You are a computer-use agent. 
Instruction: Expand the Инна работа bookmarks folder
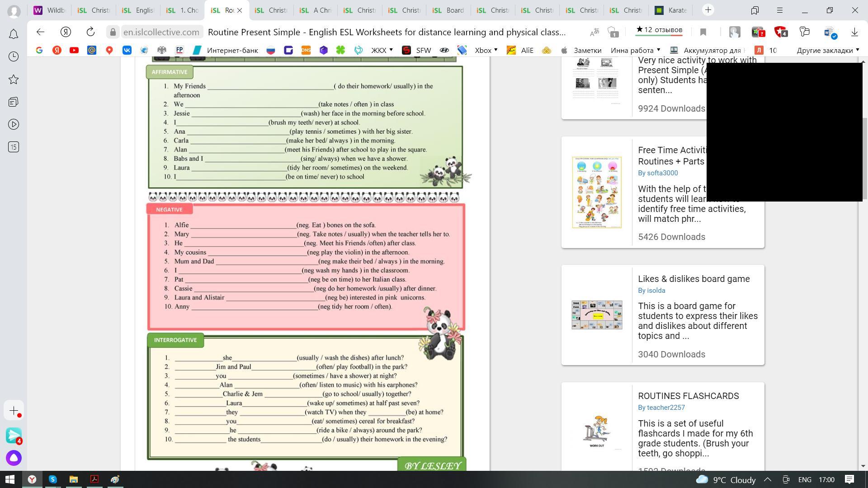tap(635, 50)
